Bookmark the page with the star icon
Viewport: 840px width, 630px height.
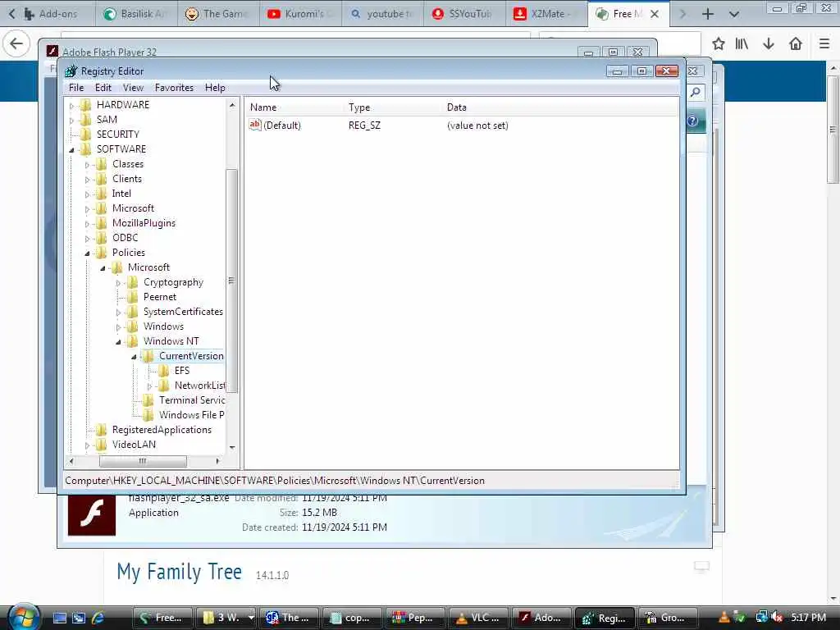[719, 44]
